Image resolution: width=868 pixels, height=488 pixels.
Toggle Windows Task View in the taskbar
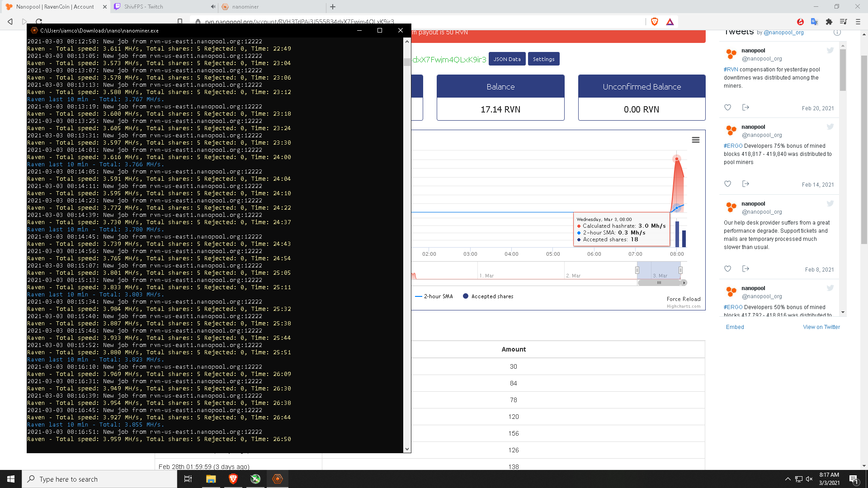pos(188,479)
